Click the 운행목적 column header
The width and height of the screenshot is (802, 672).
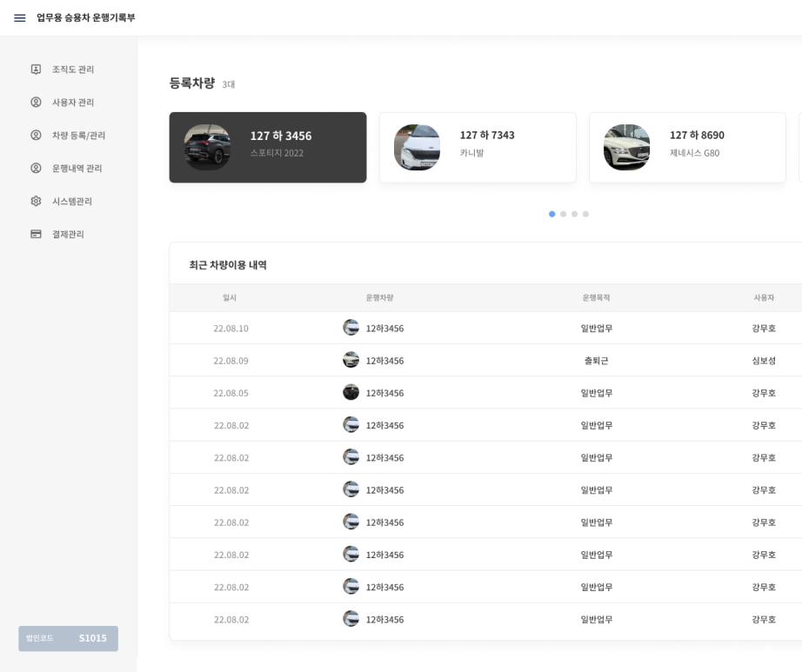point(596,297)
